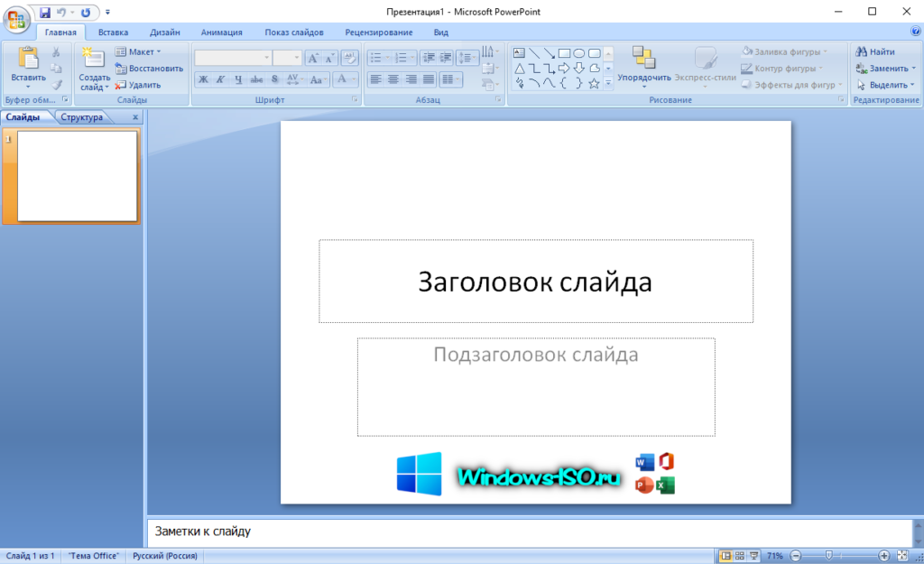Select the isosceles triangle shape
The width and height of the screenshot is (924, 564).
coord(519,69)
